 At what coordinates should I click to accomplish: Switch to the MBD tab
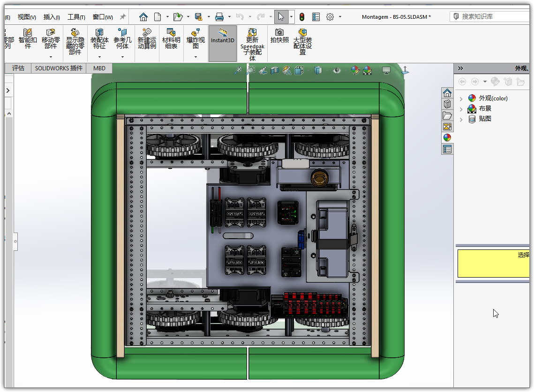(x=99, y=68)
